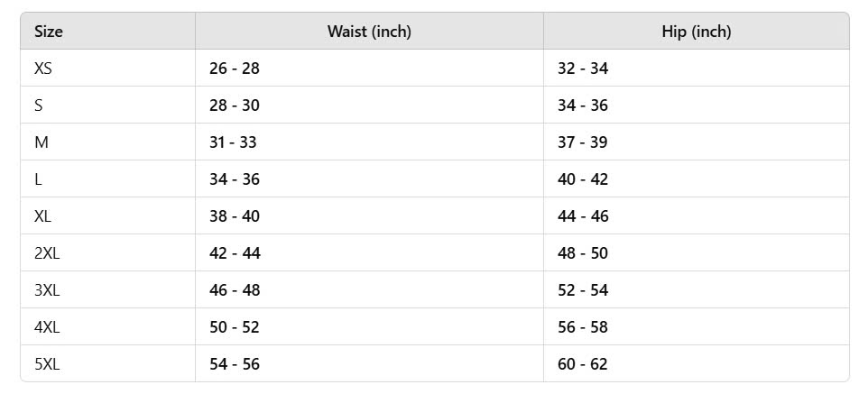This screenshot has width=868, height=394.
Task: Select waist range 54 - 56
Action: coord(235,364)
